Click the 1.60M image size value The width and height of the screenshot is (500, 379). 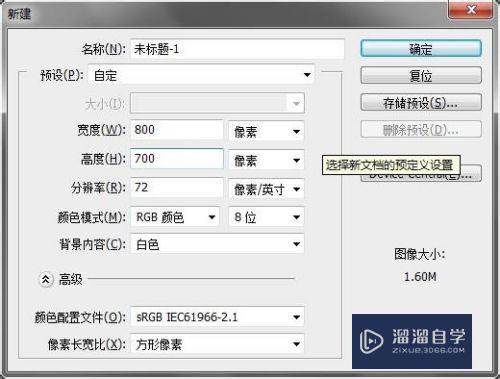[x=420, y=277]
